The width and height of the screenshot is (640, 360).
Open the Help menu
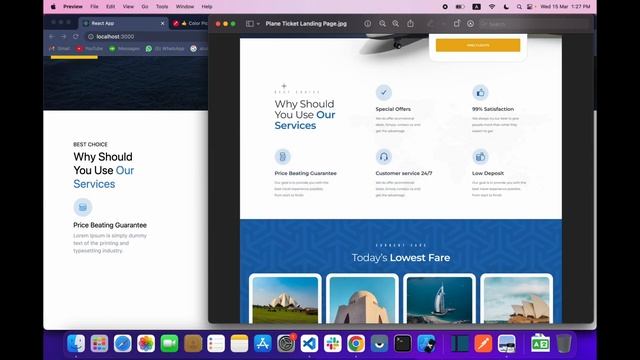[x=207, y=7]
